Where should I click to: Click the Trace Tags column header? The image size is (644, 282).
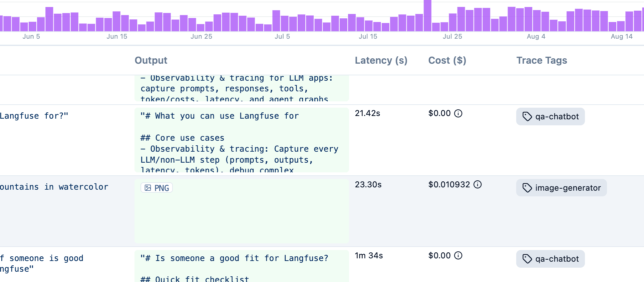[x=542, y=60]
